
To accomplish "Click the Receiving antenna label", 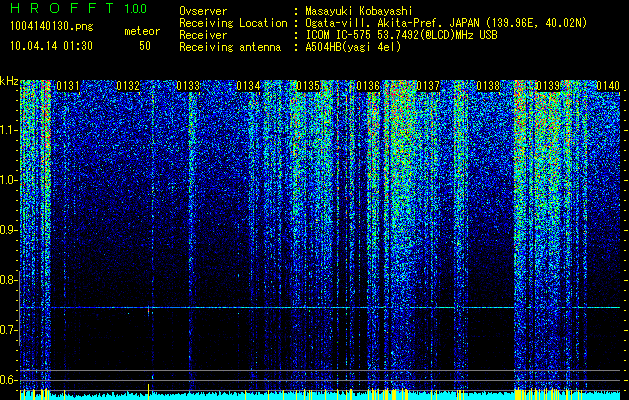I will [230, 47].
